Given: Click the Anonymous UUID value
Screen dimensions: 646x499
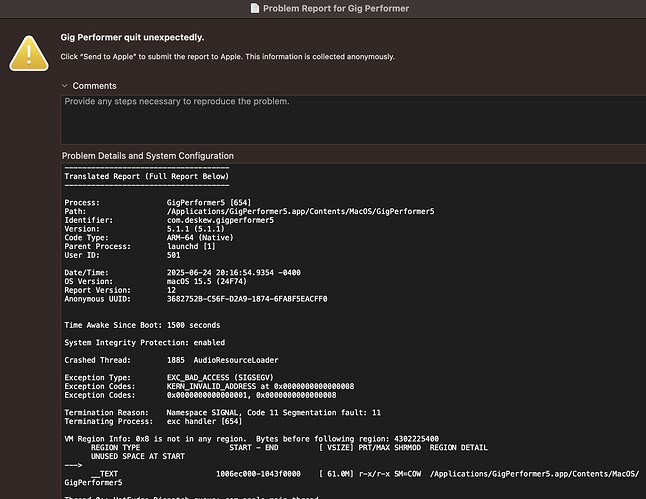Looking at the screenshot, I should click(x=246, y=299).
